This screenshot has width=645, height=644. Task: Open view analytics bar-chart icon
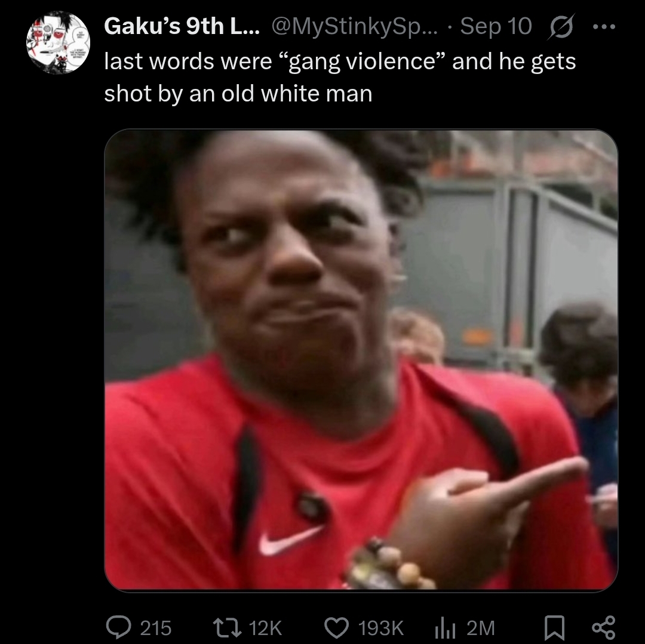(x=445, y=627)
